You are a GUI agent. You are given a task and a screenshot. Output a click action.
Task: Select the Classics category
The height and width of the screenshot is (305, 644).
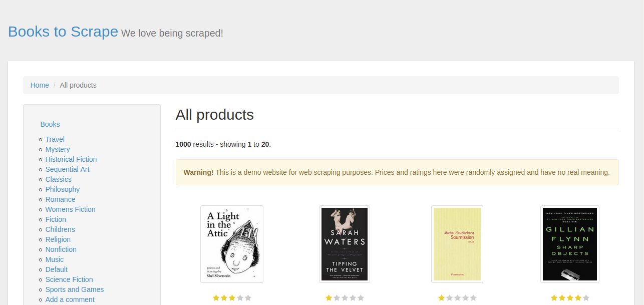point(58,179)
